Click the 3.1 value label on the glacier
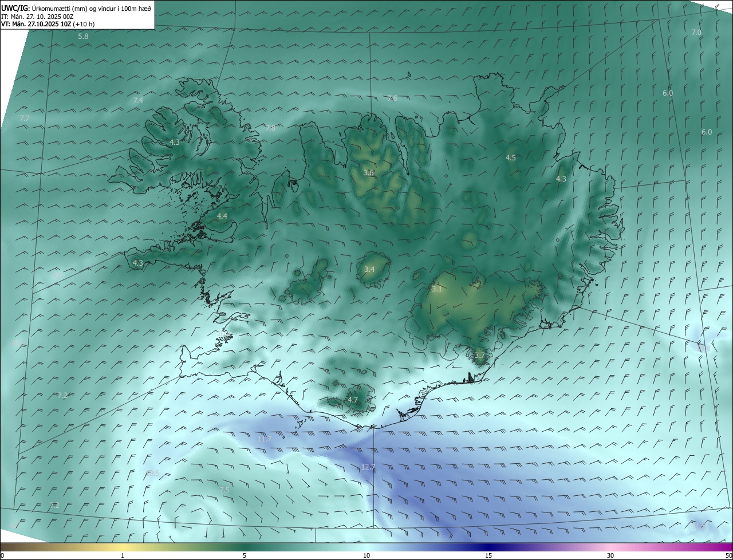The height and width of the screenshot is (560, 733). [x=437, y=290]
